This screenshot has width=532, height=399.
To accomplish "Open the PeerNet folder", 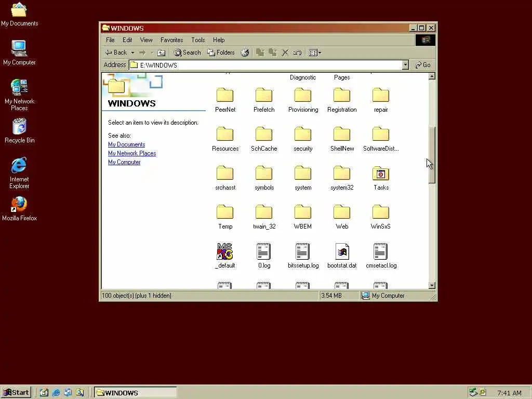I will (x=225, y=100).
